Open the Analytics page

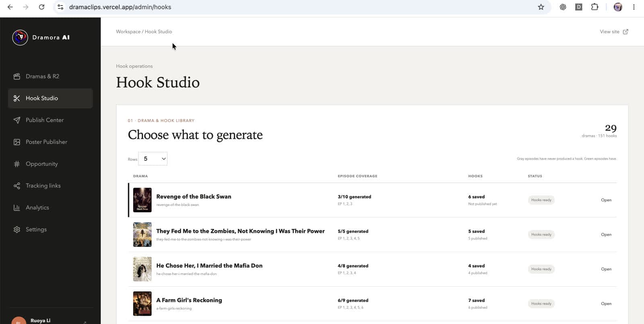pos(50,208)
